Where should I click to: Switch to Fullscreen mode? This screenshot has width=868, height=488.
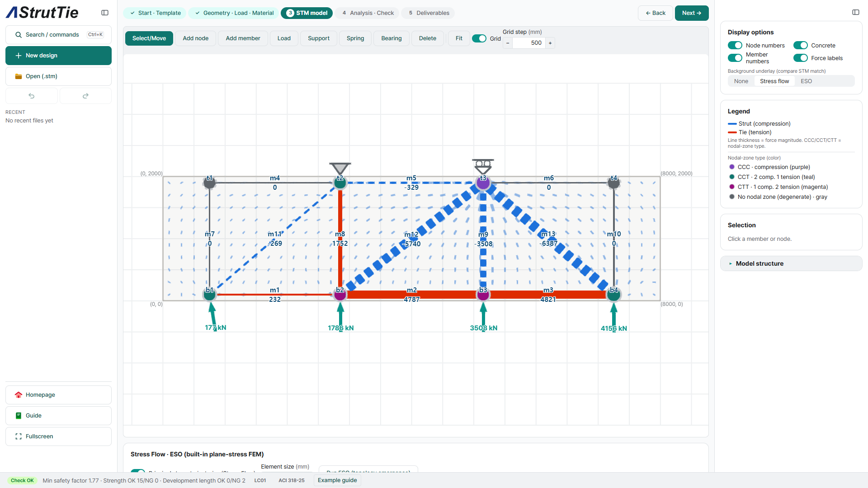58,436
